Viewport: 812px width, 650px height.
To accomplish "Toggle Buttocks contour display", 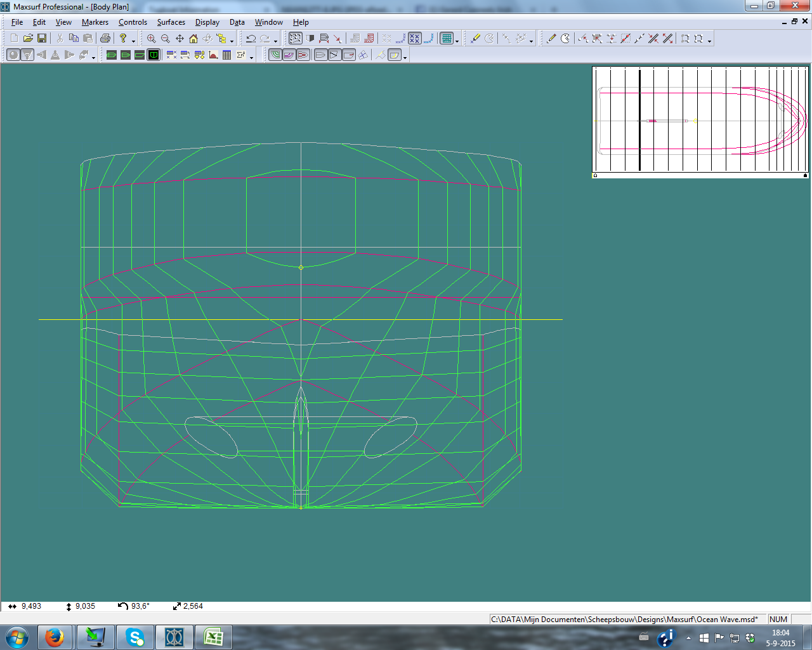I will [289, 55].
